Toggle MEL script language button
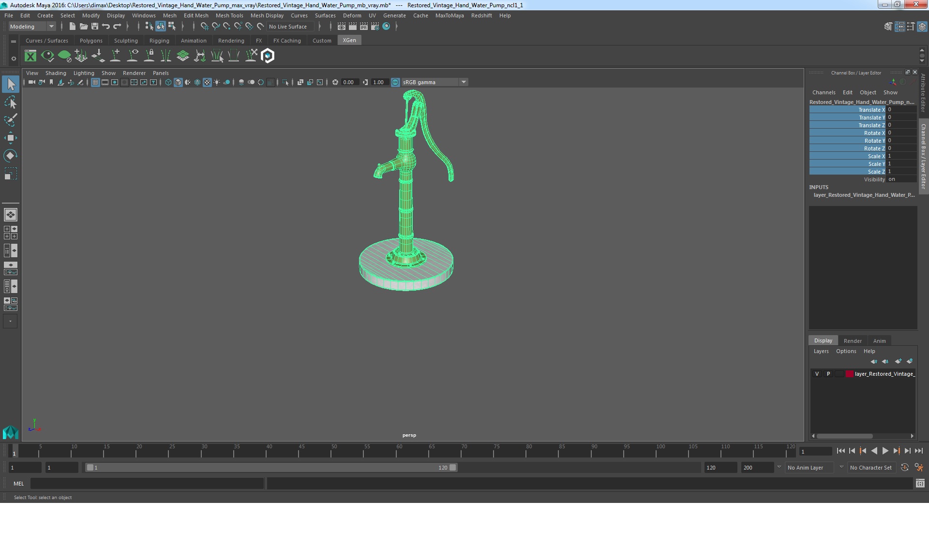Image resolution: width=929 pixels, height=560 pixels. click(18, 484)
